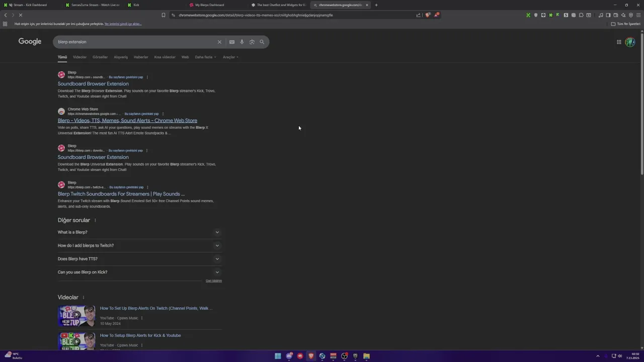Switch to the My Blerps Dashboard browser tab
This screenshot has height=362, width=644.
[216, 5]
